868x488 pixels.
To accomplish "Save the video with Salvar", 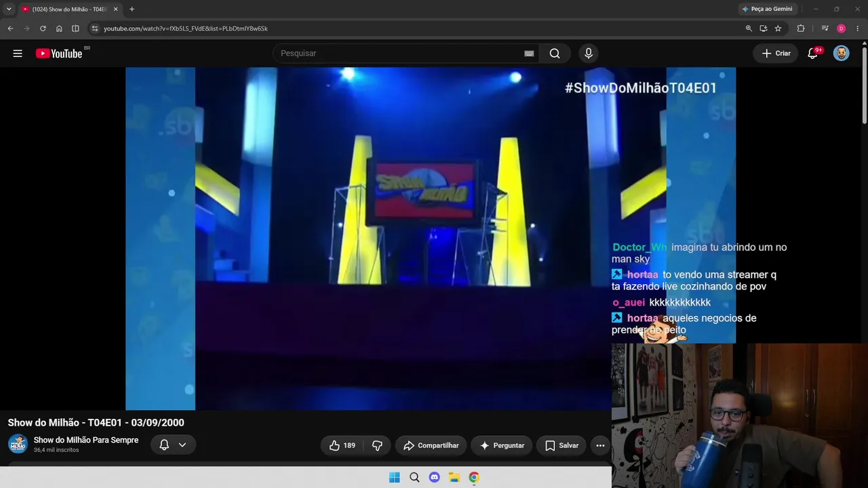I will point(562,445).
